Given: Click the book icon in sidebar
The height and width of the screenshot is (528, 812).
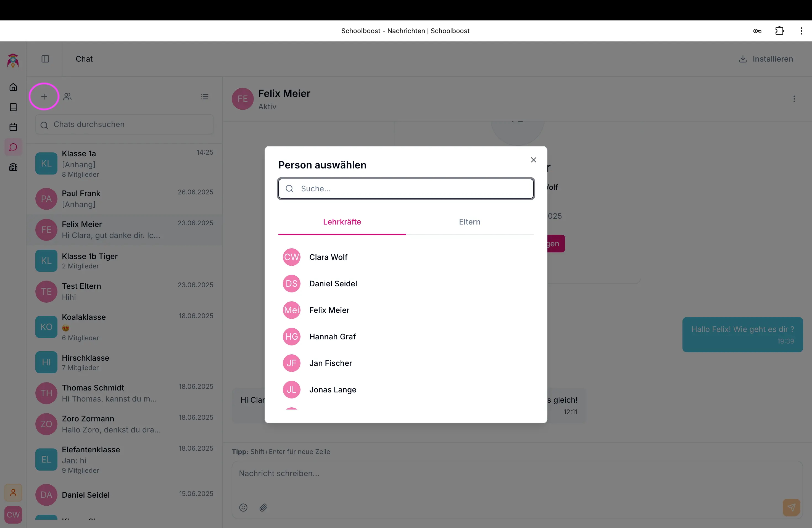Looking at the screenshot, I should click(13, 107).
